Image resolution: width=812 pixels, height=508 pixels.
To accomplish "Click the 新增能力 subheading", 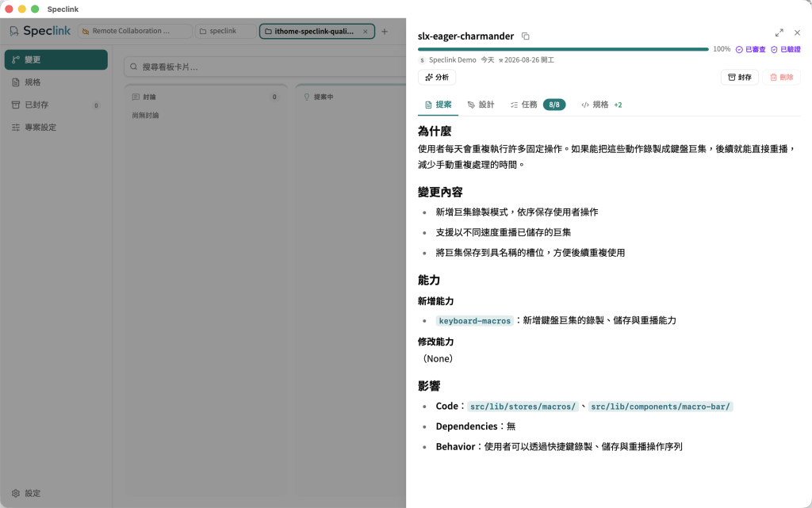I will click(x=435, y=301).
